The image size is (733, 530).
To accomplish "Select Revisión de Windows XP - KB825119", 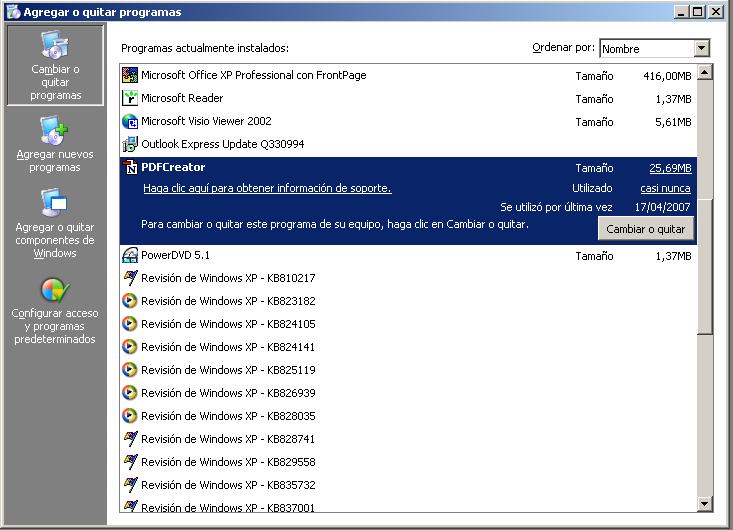I will [408, 370].
